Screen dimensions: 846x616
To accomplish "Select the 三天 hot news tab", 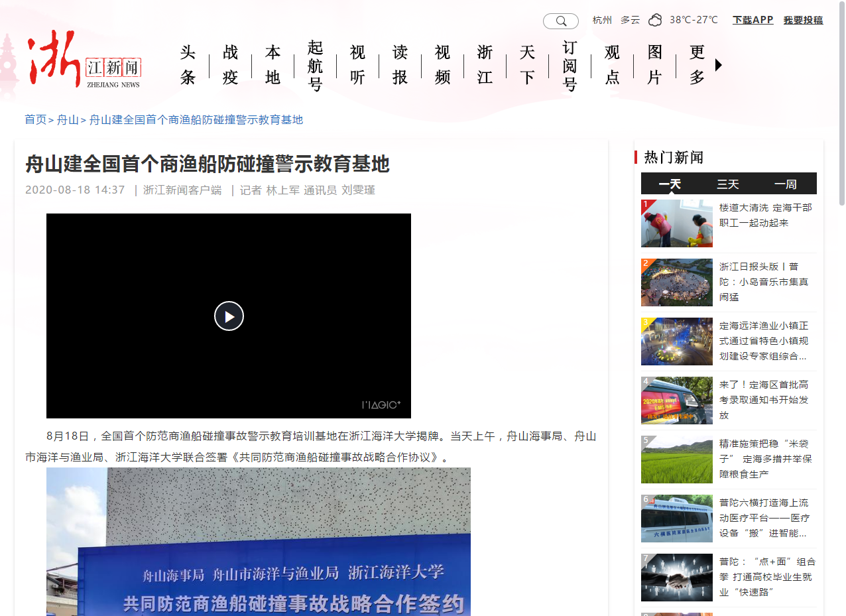I will click(x=728, y=184).
